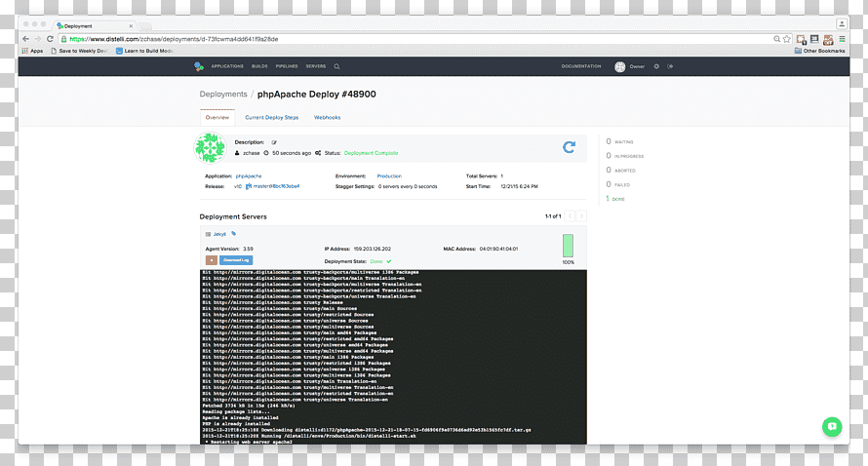Open the phpApache application link
The width and height of the screenshot is (868, 466).
[249, 176]
